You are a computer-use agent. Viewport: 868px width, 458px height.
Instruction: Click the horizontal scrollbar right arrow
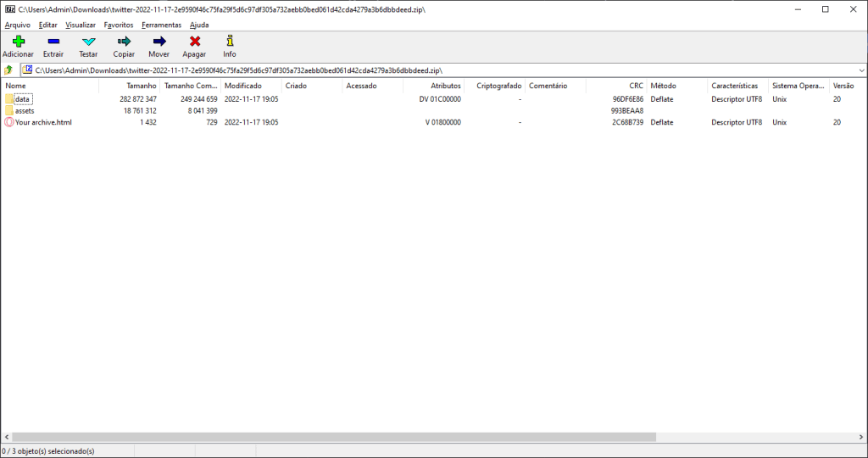[861, 438]
